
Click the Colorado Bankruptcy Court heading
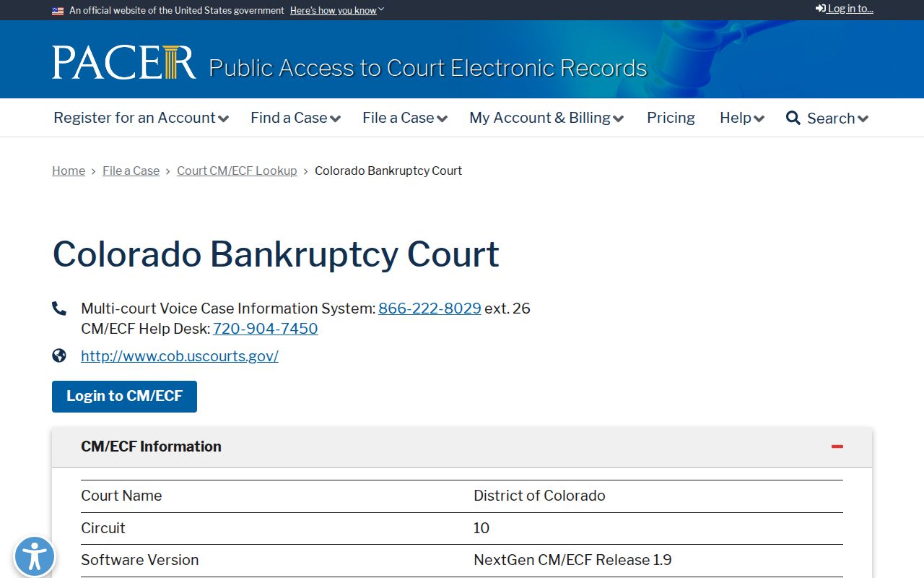(x=276, y=254)
